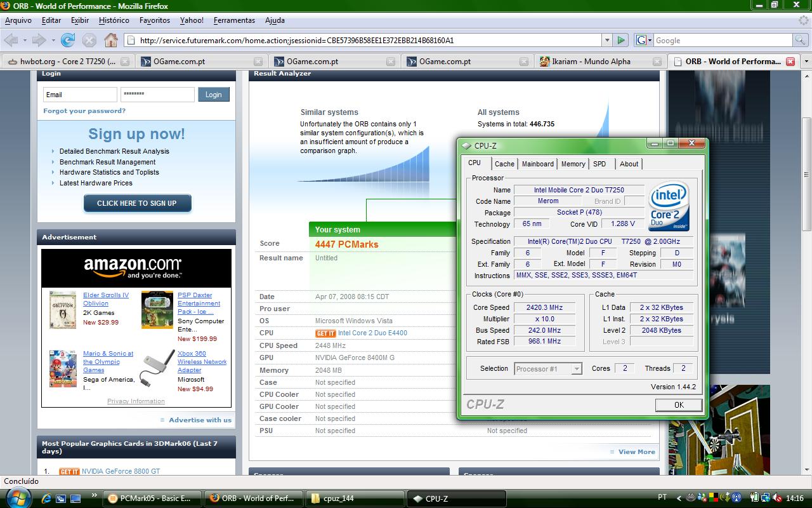Click the volume icon in system tray
812x508 pixels.
click(776, 498)
